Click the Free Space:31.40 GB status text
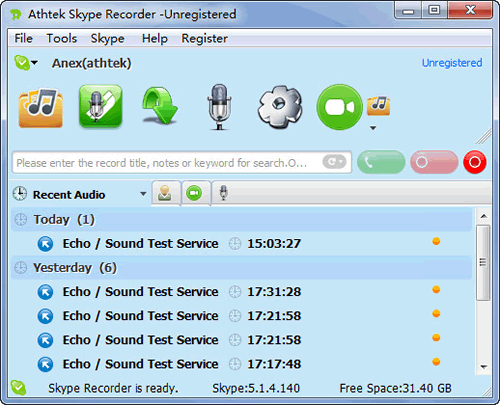This screenshot has width=500, height=405. [395, 388]
